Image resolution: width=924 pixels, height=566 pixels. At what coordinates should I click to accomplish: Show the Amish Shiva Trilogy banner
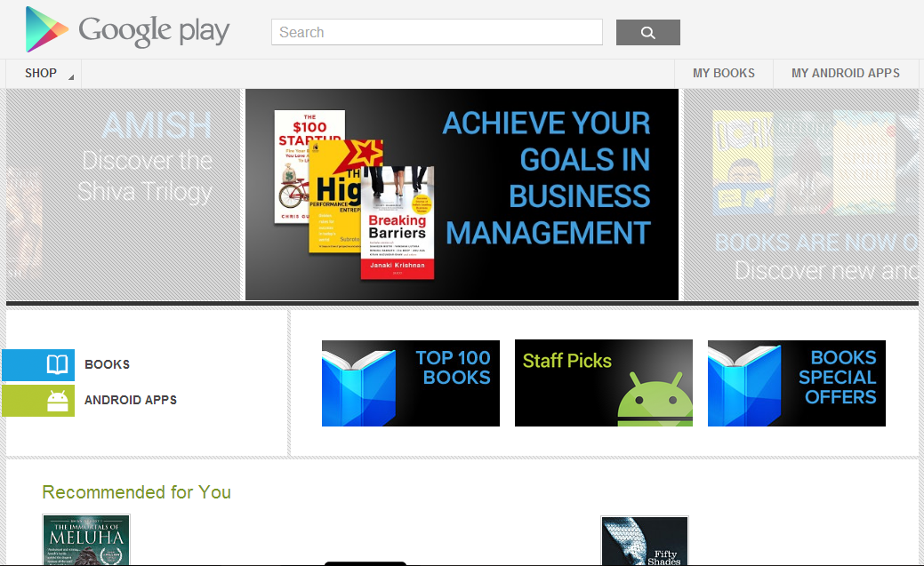(124, 195)
